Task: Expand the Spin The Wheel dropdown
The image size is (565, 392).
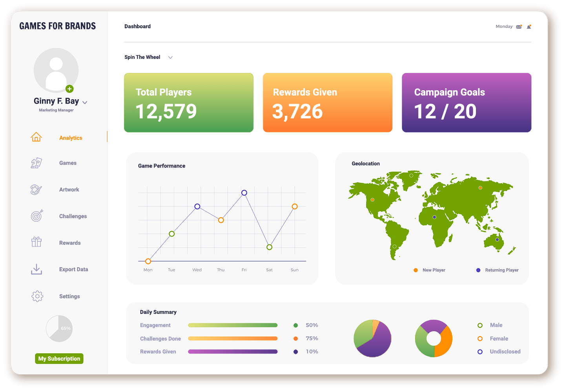Action: [x=170, y=57]
